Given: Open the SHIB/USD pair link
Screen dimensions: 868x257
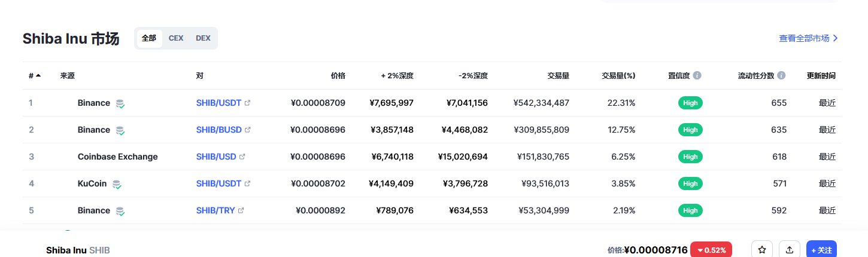Looking at the screenshot, I should click(216, 157).
